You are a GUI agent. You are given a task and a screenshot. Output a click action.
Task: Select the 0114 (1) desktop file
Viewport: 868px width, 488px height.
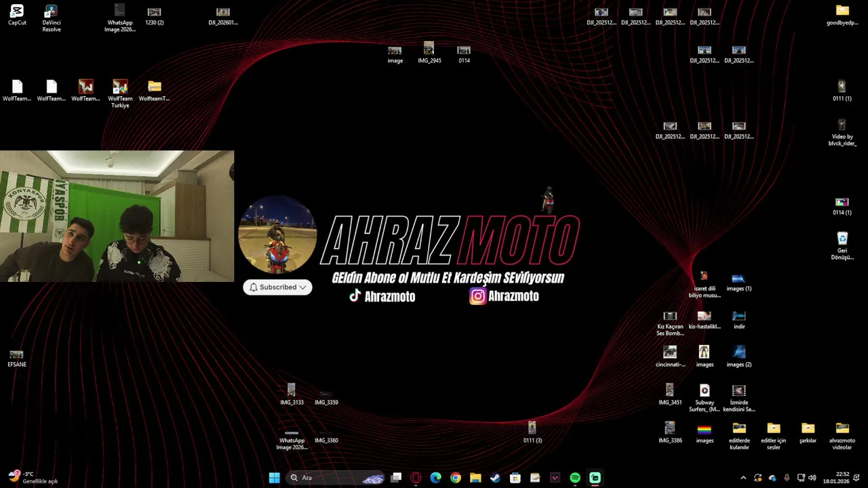tap(842, 205)
